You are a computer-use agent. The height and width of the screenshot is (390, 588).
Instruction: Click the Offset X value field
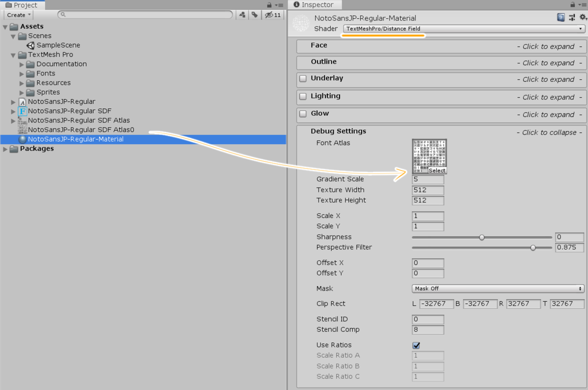click(428, 263)
